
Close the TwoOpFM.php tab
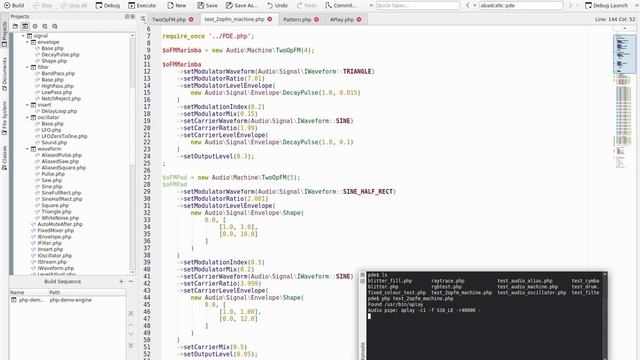tap(191, 19)
